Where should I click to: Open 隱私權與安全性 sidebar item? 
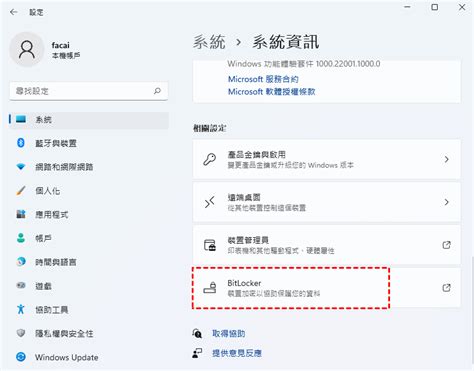pyautogui.click(x=89, y=333)
